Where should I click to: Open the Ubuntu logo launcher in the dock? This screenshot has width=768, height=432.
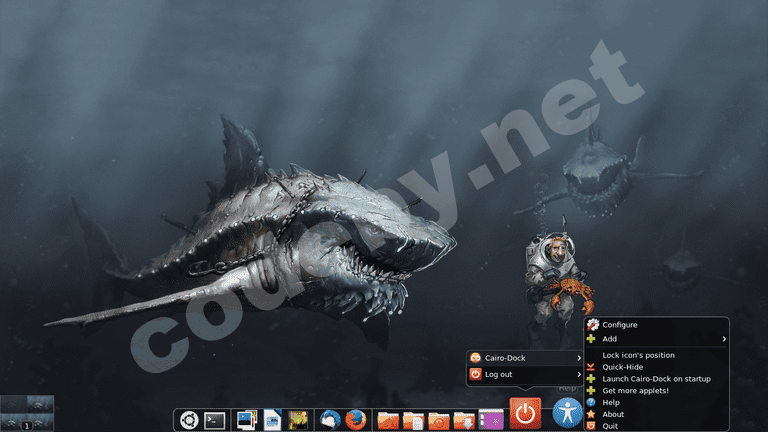click(187, 420)
